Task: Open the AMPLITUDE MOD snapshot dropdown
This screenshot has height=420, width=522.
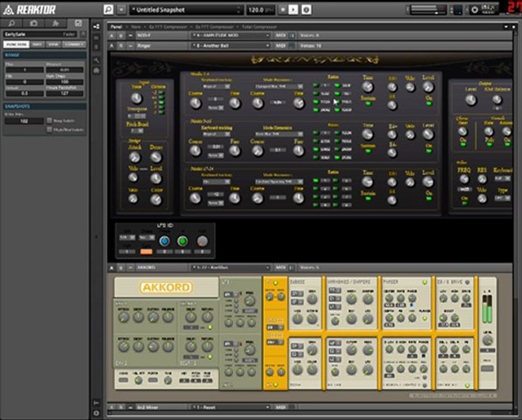Action: [230, 36]
